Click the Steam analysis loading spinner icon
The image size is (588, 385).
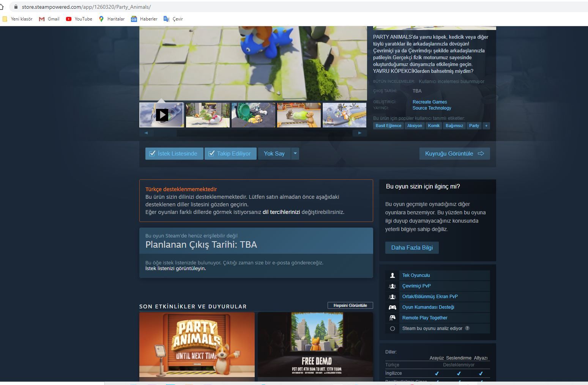coord(393,328)
